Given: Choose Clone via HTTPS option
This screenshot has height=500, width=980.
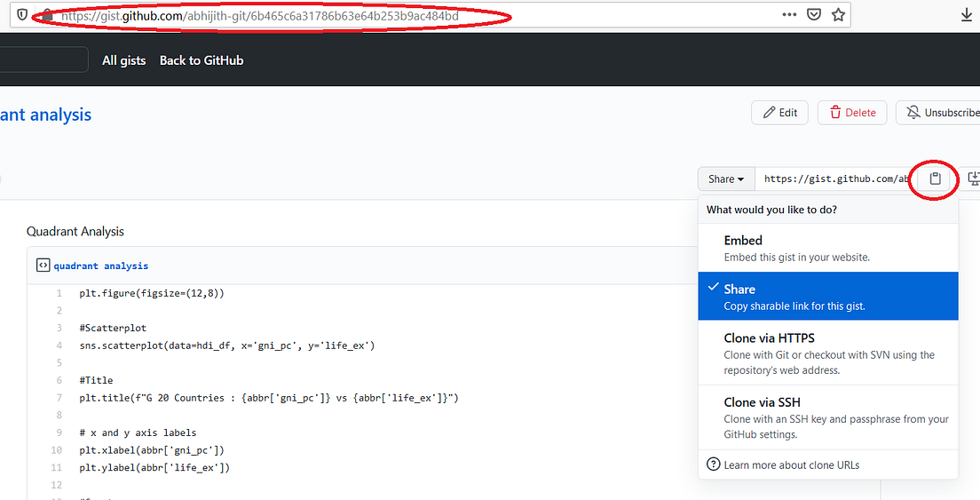Looking at the screenshot, I should tap(827, 353).
